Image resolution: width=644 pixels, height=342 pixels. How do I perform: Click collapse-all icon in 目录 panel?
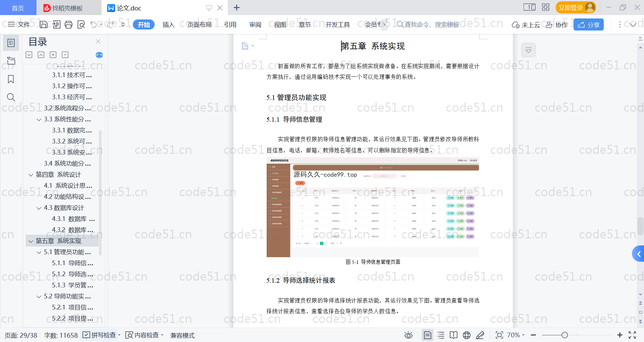click(41, 55)
